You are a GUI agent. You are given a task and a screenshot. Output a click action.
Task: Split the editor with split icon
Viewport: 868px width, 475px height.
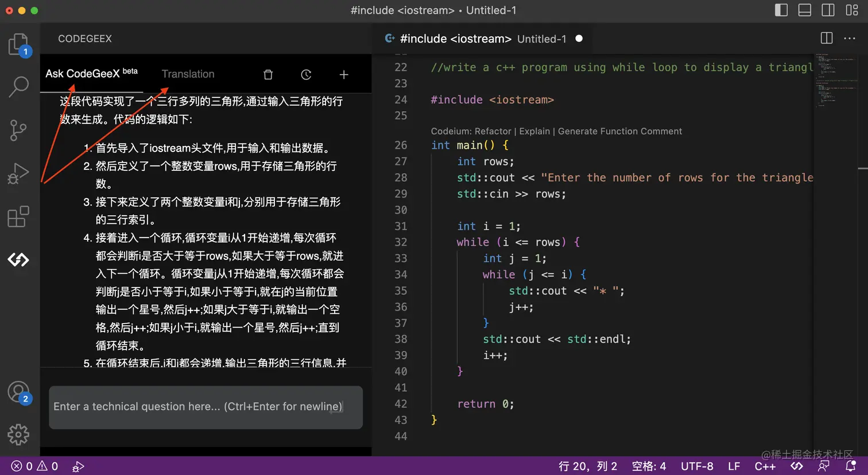click(826, 38)
